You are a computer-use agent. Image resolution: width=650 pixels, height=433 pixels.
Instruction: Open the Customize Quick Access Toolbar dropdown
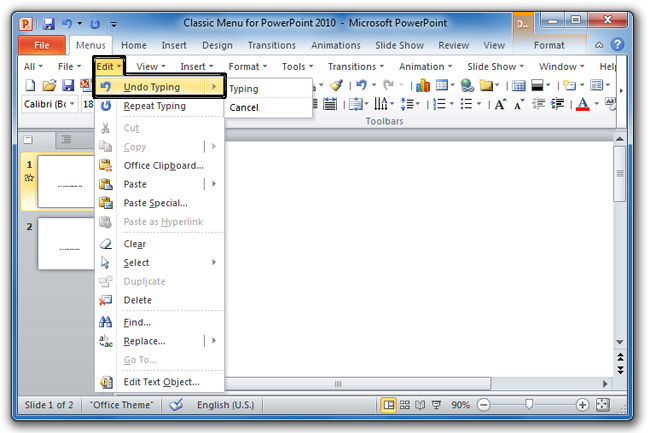click(x=114, y=24)
